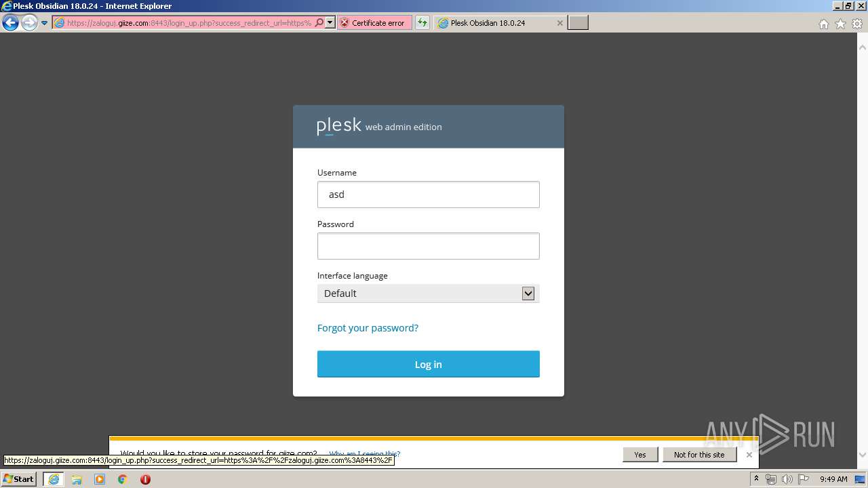Click the page scrollbar down arrow

(863, 455)
